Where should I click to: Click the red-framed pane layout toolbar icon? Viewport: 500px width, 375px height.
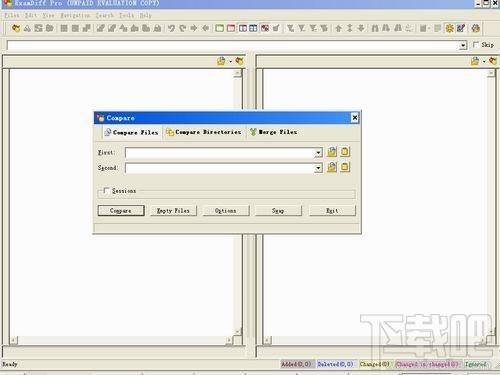pyautogui.click(x=231, y=28)
